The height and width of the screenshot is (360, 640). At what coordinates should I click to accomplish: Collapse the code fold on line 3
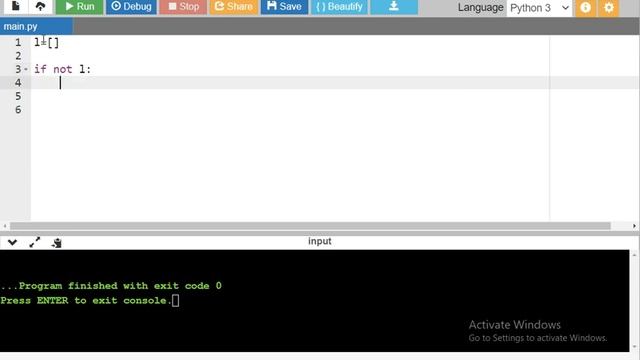pos(26,69)
